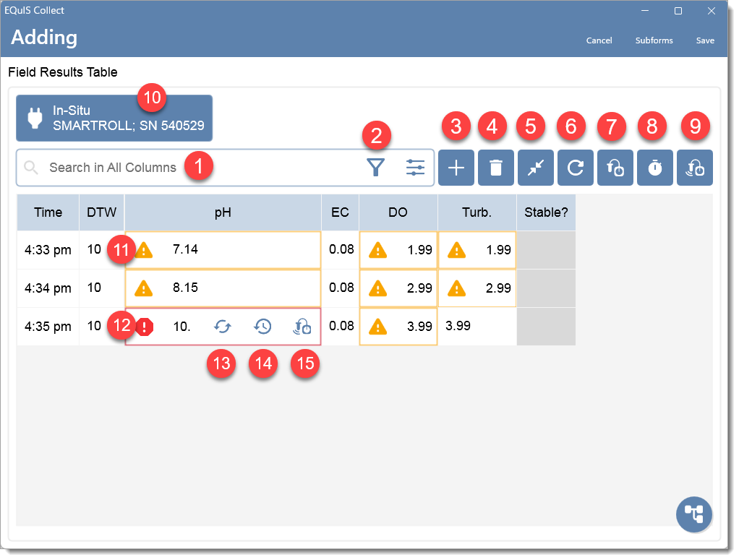Image resolution: width=739 pixels, height=560 pixels.
Task: Delete row using trash can button
Action: (x=496, y=168)
